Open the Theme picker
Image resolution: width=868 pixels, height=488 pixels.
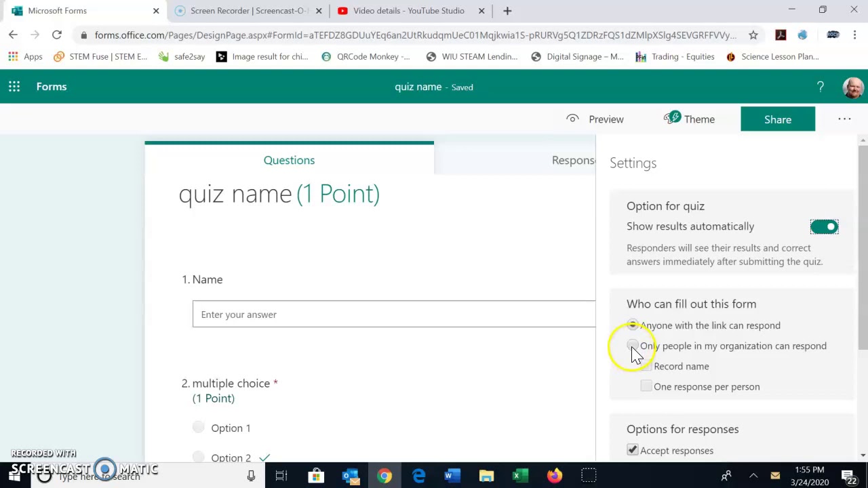point(690,119)
